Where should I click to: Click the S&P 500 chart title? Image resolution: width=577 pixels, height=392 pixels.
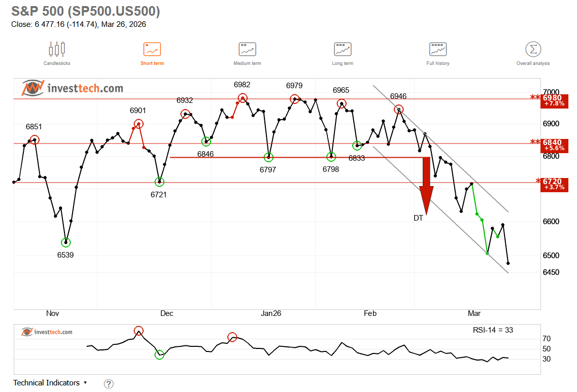(x=86, y=11)
